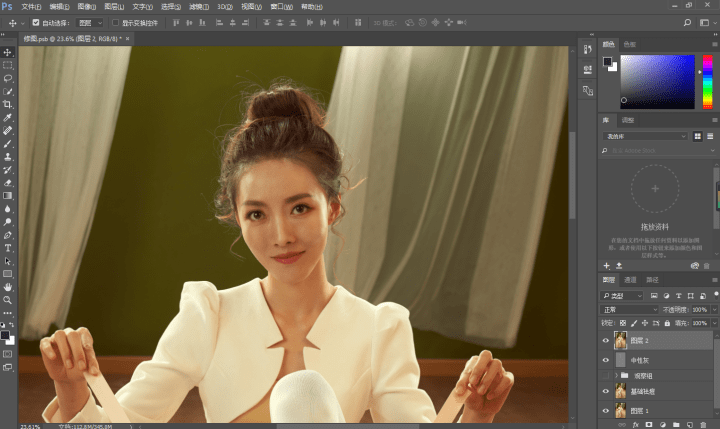Select the Lasso tool
The height and width of the screenshot is (429, 720).
7,78
